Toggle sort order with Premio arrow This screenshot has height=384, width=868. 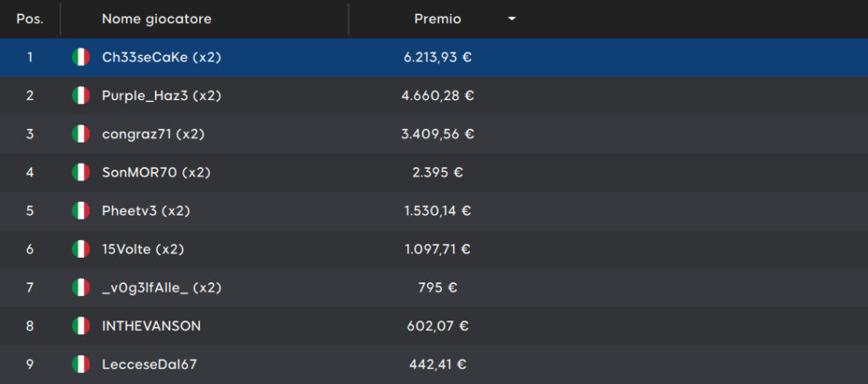[512, 19]
